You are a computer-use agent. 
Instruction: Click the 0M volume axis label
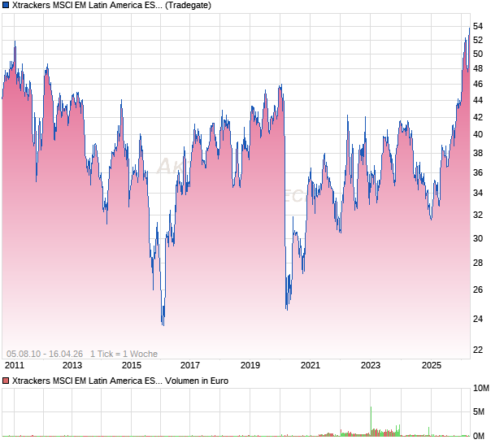[479, 437]
